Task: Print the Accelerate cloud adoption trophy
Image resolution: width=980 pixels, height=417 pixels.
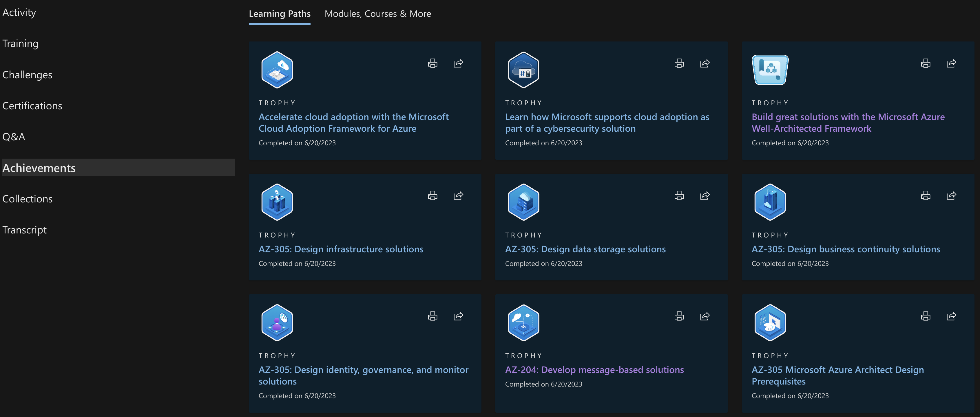Action: click(x=432, y=63)
